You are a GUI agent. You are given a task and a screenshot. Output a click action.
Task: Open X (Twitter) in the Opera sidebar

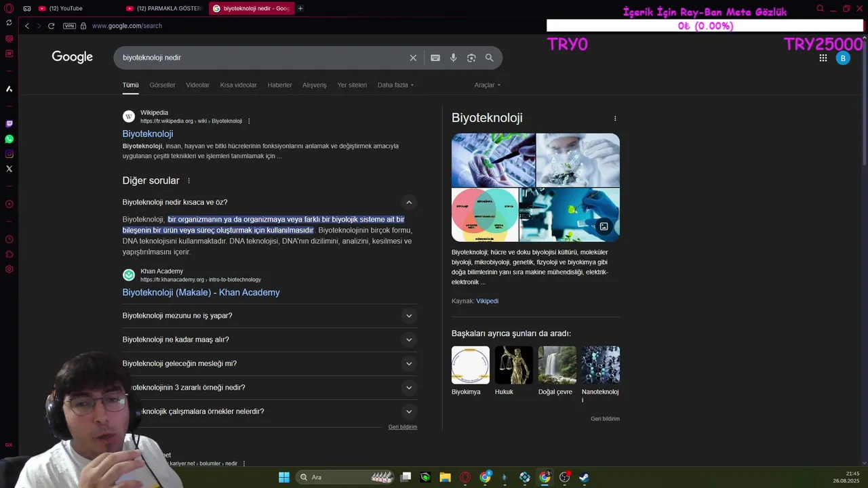pos(9,169)
